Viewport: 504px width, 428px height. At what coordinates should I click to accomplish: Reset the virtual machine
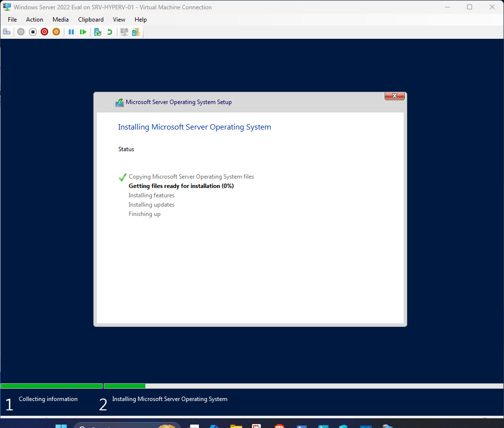[83, 31]
